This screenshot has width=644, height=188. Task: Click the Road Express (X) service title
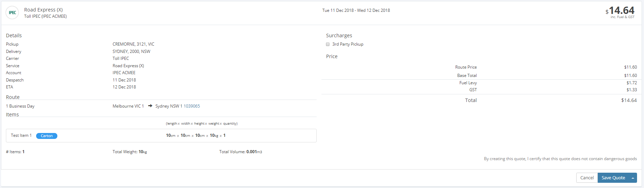pyautogui.click(x=43, y=10)
